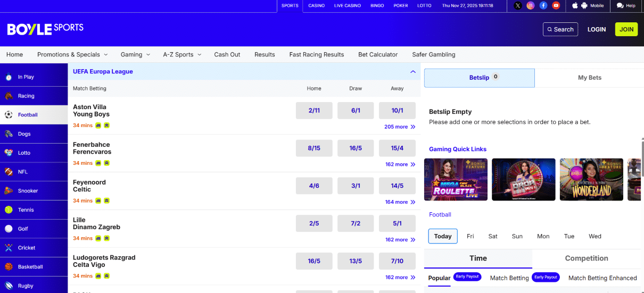Click the stats icon under Feyenoord Celtic match
Image resolution: width=644 pixels, height=293 pixels.
coord(98,201)
